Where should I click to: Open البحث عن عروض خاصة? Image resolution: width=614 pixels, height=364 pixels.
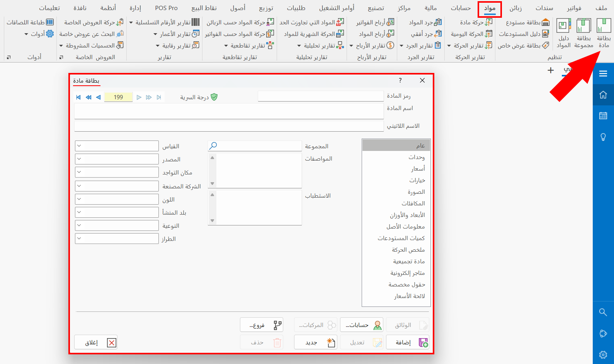[x=92, y=34]
